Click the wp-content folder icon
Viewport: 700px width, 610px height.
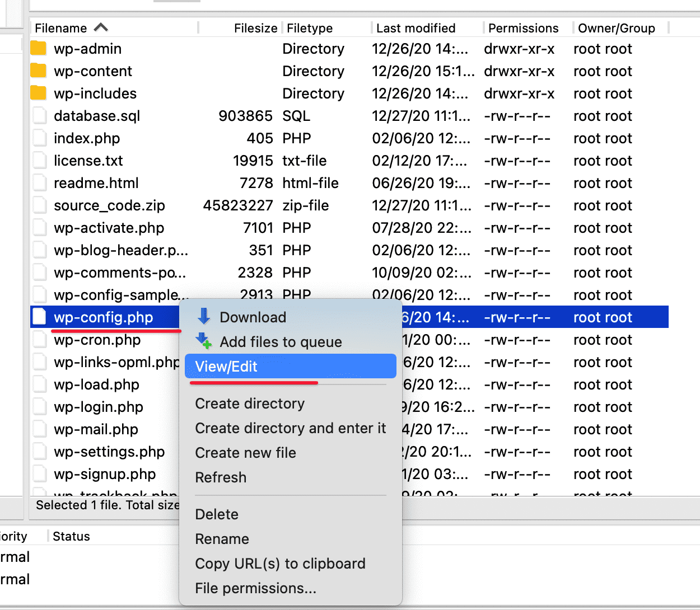click(x=38, y=71)
